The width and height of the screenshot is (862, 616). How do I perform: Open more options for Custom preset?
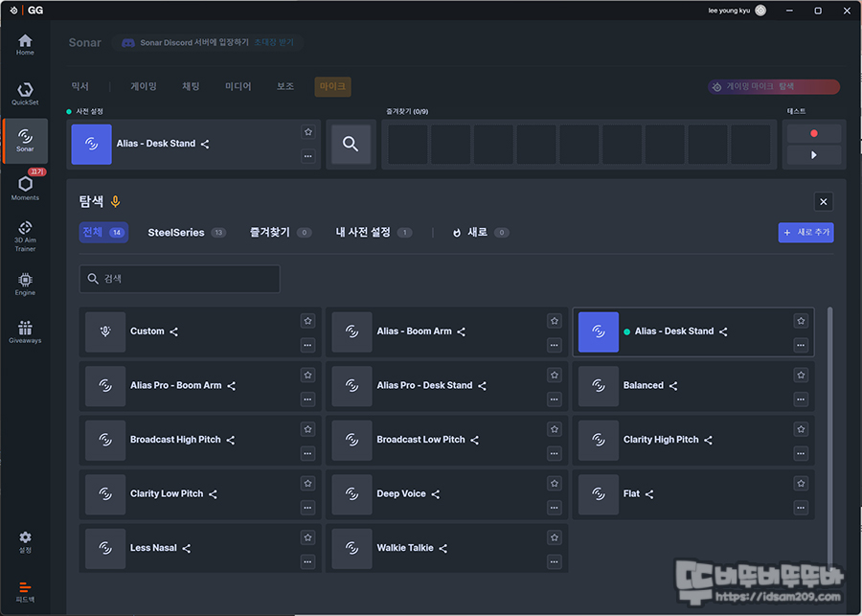click(x=307, y=346)
